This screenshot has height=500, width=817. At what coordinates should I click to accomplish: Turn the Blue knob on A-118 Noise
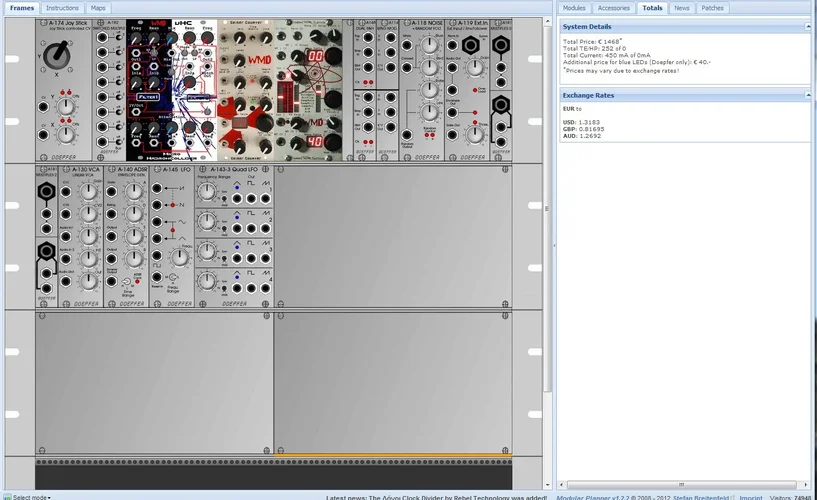429,45
